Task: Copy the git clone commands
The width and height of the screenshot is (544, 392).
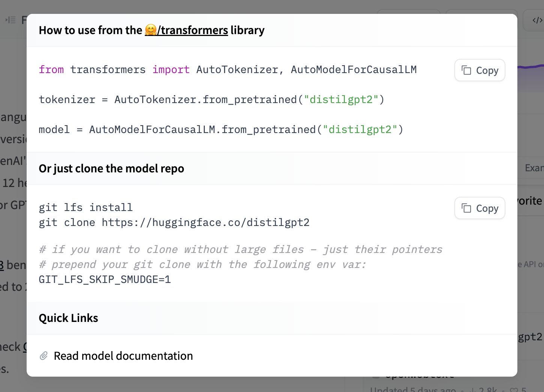Action: click(x=479, y=208)
